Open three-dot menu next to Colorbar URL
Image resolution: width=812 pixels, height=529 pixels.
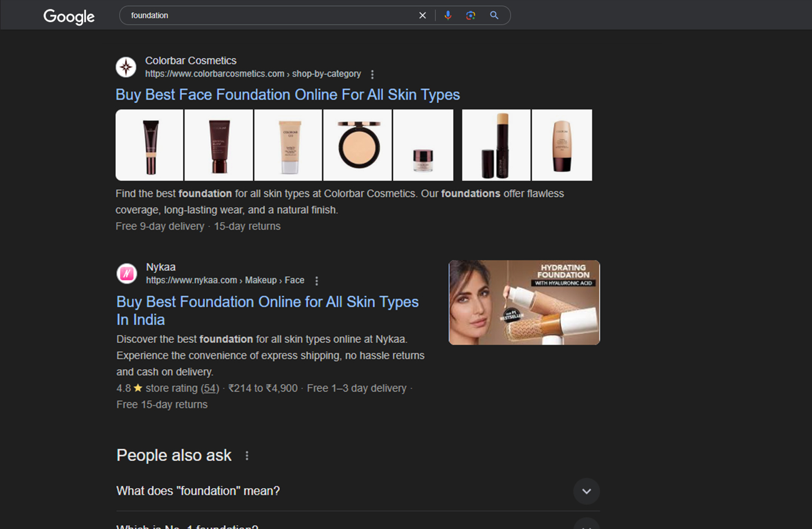[x=372, y=74]
